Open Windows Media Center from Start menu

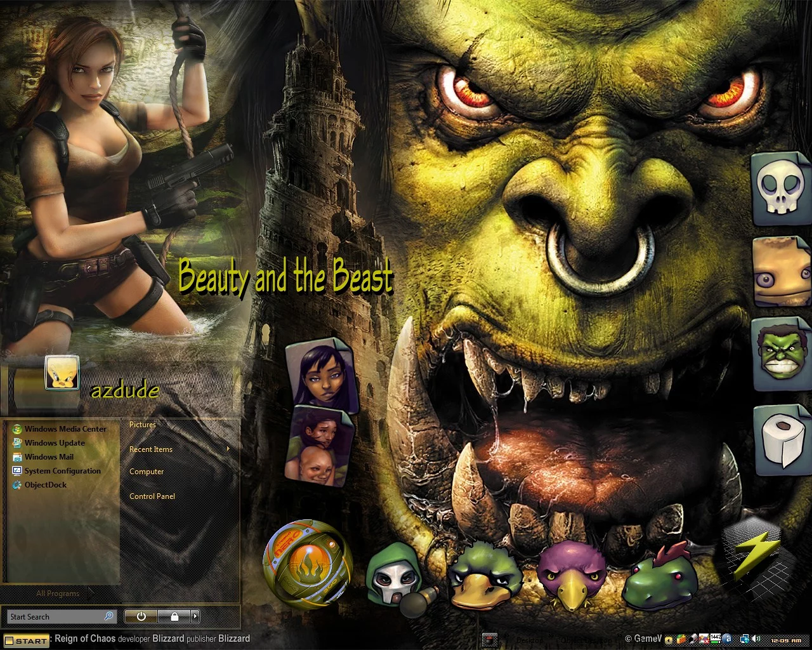[65, 429]
